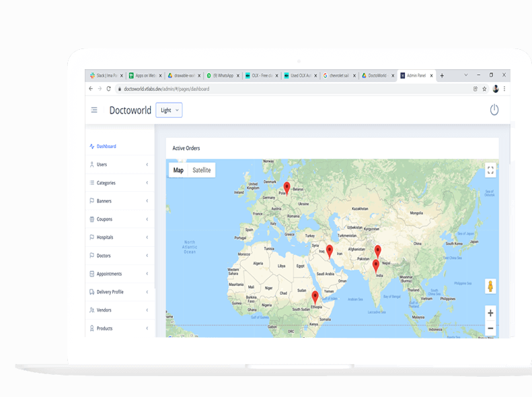Switch the map to Satellite view

pyautogui.click(x=202, y=170)
